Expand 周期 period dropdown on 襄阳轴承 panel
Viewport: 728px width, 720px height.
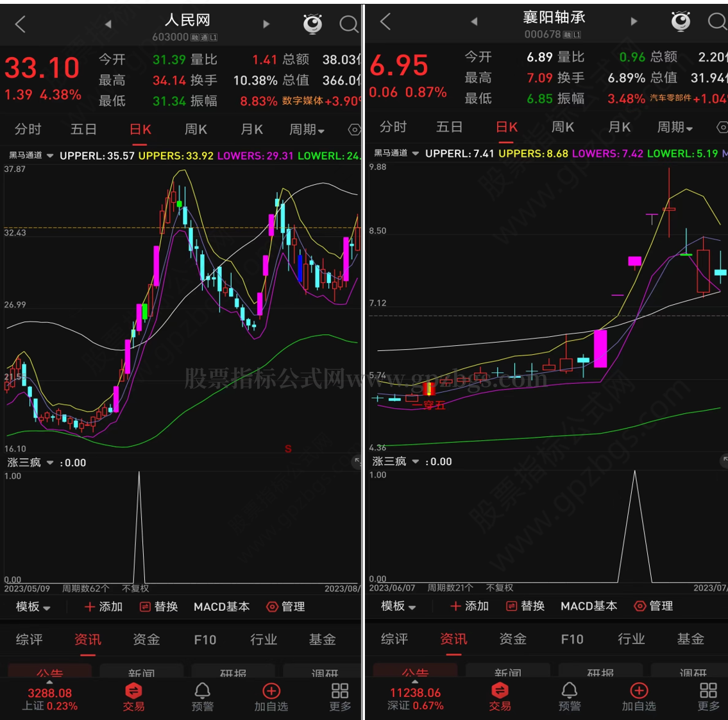coord(675,127)
